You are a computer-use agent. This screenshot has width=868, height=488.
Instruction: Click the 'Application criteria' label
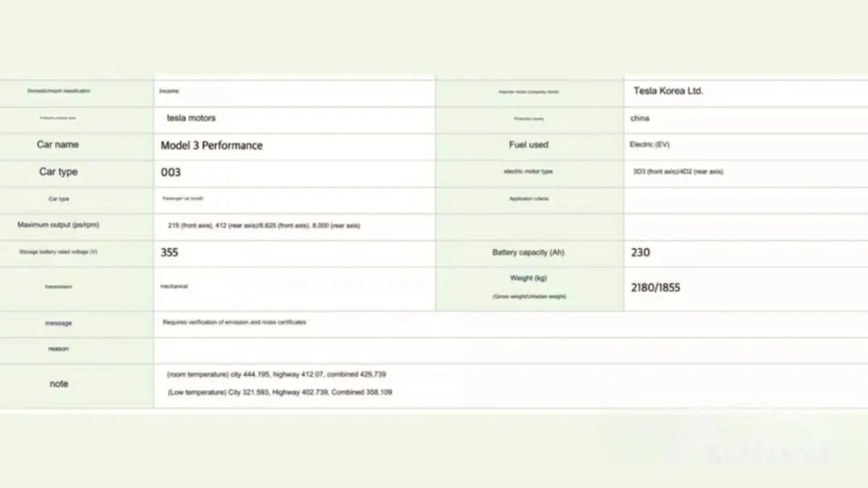click(529, 198)
